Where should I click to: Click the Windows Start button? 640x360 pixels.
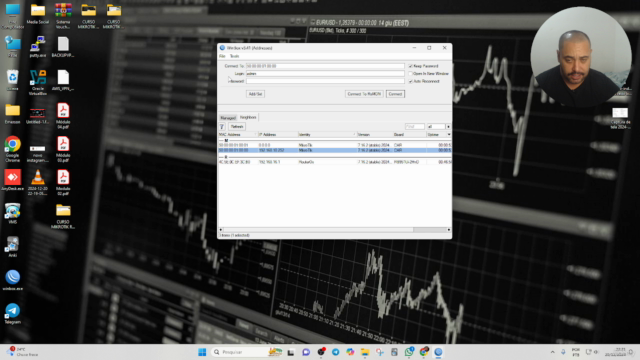point(202,352)
